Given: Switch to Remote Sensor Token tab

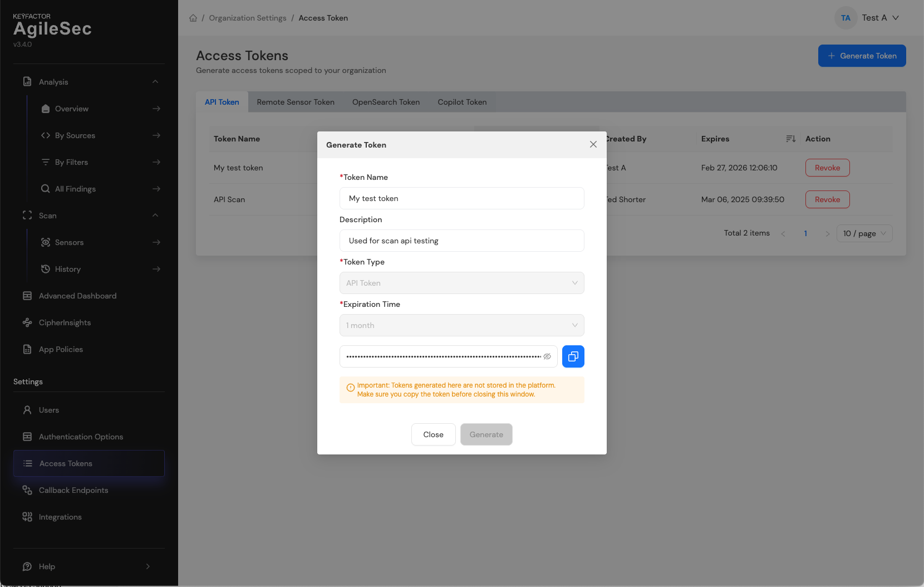Looking at the screenshot, I should (296, 102).
